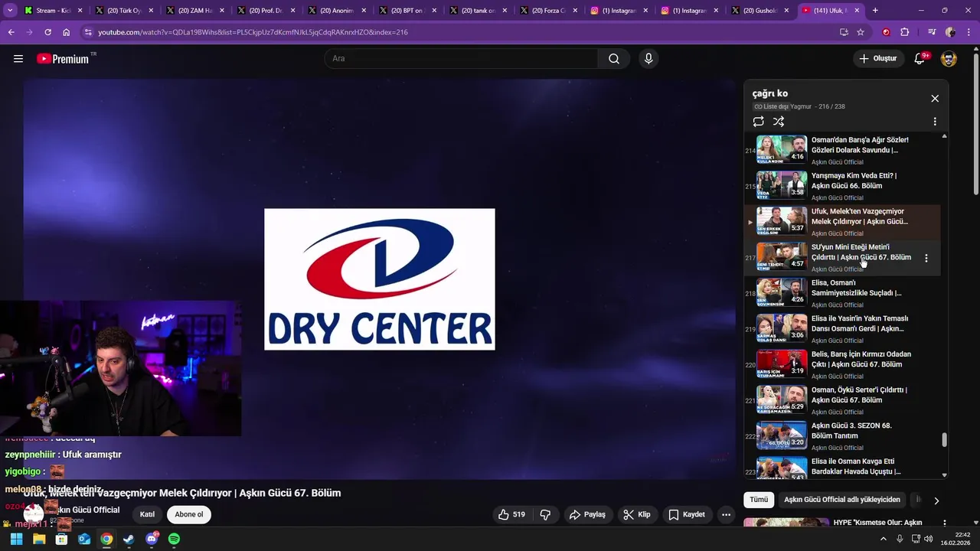Create content via Oluştur button

(x=878, y=59)
